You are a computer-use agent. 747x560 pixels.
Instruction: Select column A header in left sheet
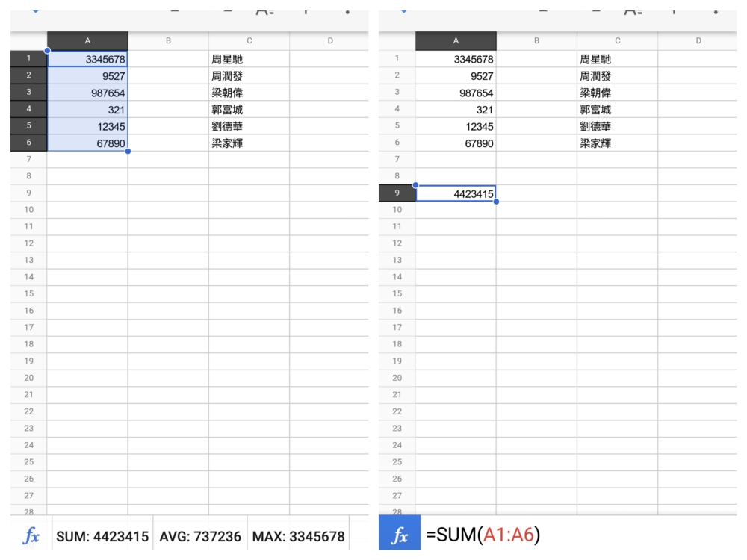[x=87, y=41]
